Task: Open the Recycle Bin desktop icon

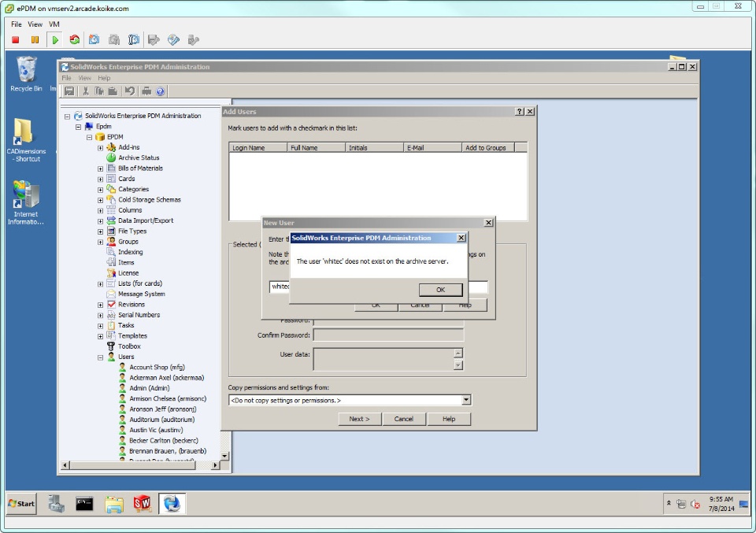Action: pos(26,74)
